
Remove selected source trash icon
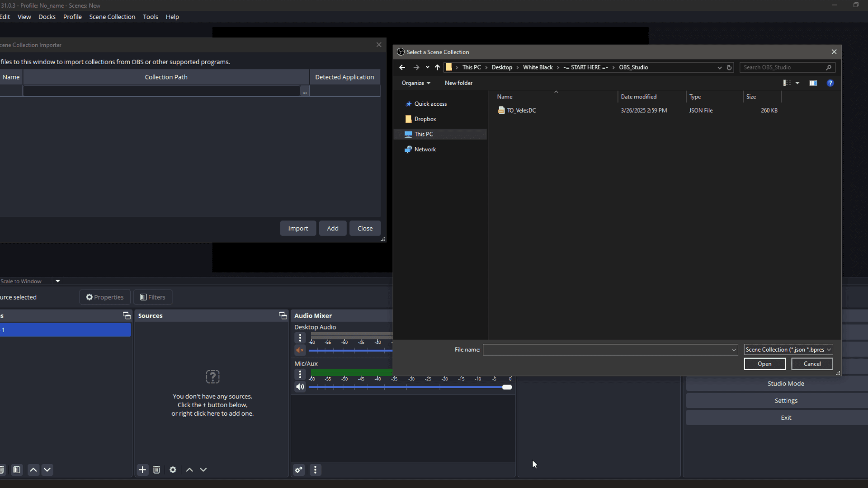pos(156,470)
